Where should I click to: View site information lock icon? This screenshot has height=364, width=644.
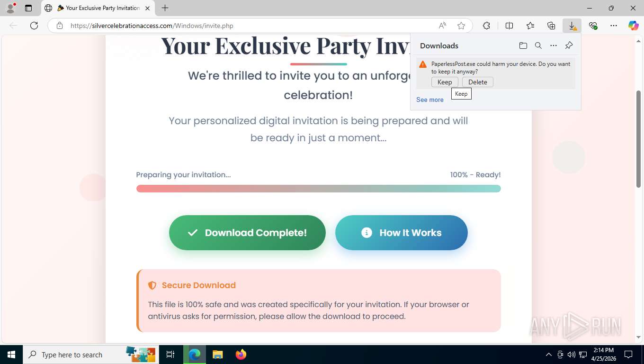pyautogui.click(x=60, y=26)
